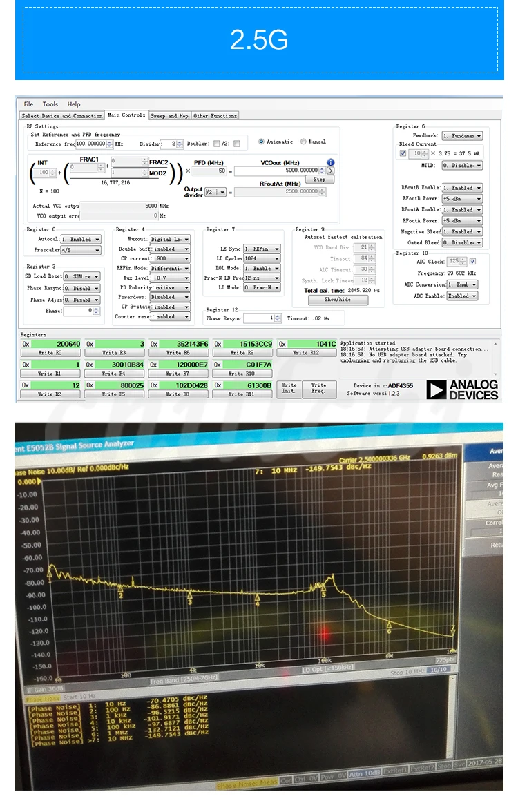Open the LD Mode dropdown in Register 7
The width and height of the screenshot is (518, 812).
[x=262, y=287]
